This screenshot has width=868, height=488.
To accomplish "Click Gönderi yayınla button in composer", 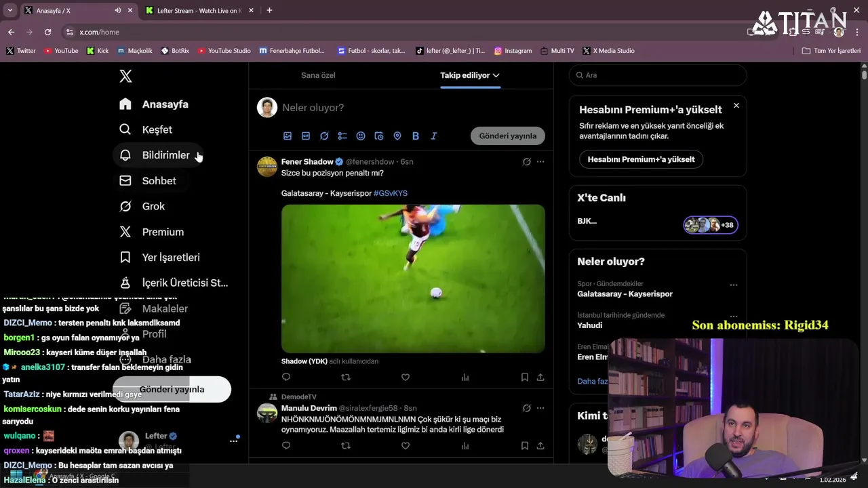I will click(x=508, y=136).
